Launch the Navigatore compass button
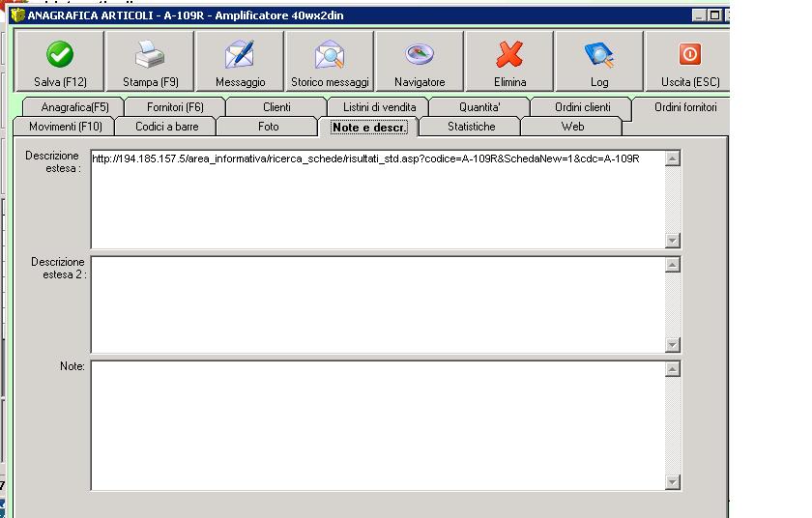 420,61
